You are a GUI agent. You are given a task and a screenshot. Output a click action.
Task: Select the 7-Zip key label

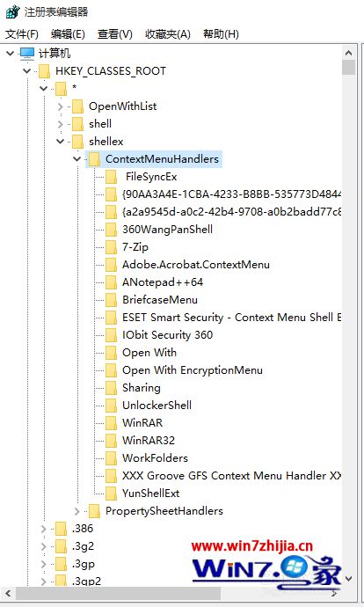pyautogui.click(x=135, y=247)
